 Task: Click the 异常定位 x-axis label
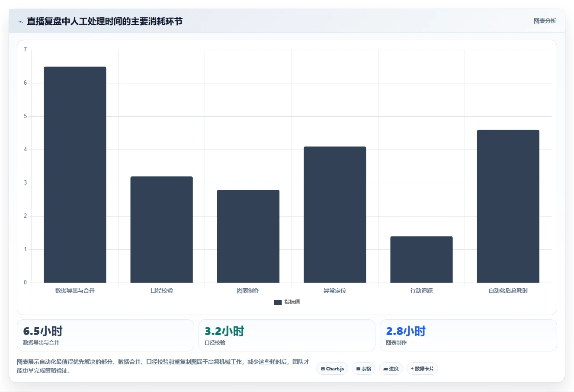tap(335, 290)
